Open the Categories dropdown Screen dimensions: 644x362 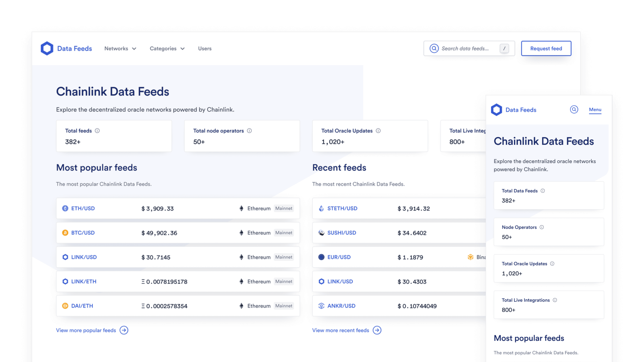pyautogui.click(x=167, y=48)
